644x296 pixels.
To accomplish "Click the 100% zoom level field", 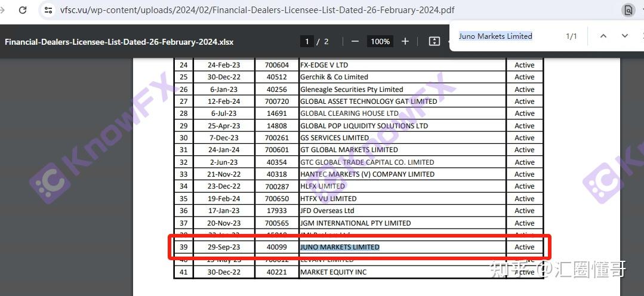I will coord(380,41).
